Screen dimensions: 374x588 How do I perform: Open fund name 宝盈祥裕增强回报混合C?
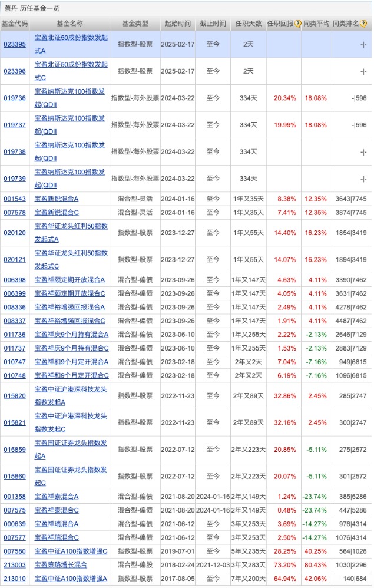tap(69, 321)
